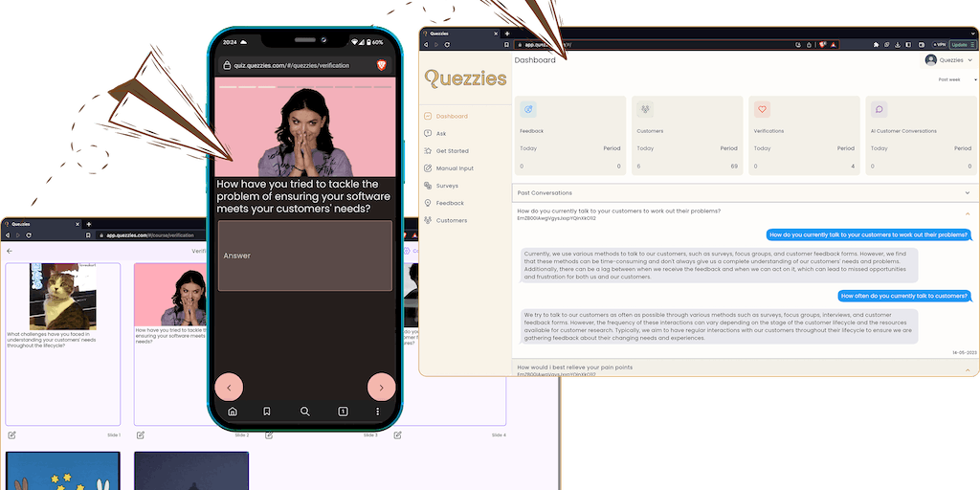
Task: Click downloads icon in dashboard browser
Action: pyautogui.click(x=898, y=45)
